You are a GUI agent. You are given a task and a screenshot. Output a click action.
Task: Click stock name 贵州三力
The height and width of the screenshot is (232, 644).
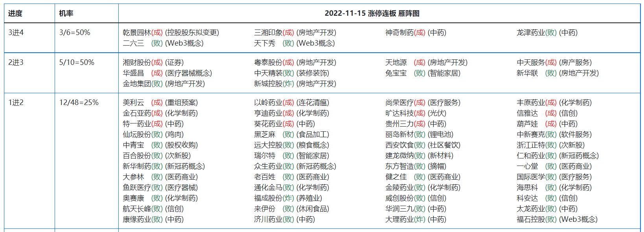(399, 124)
